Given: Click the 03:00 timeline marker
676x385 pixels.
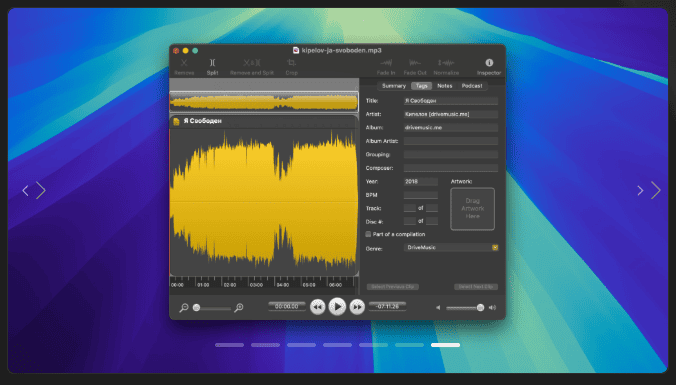Looking at the screenshot, I should (x=256, y=285).
